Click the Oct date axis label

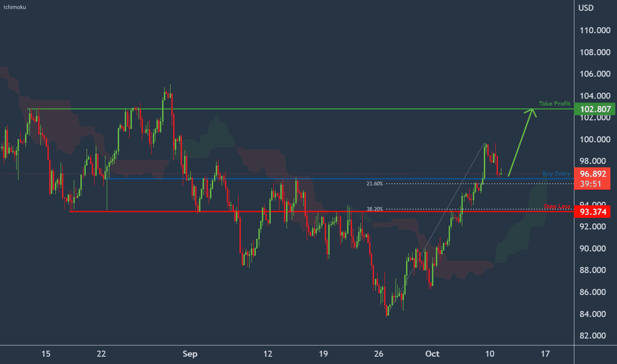432,354
